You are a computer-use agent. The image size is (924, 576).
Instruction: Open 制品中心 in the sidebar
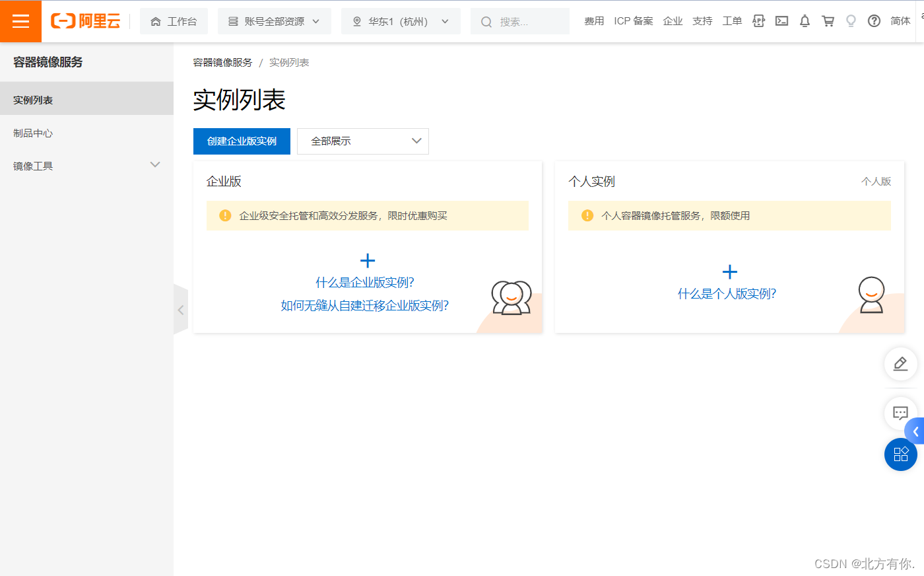point(86,133)
